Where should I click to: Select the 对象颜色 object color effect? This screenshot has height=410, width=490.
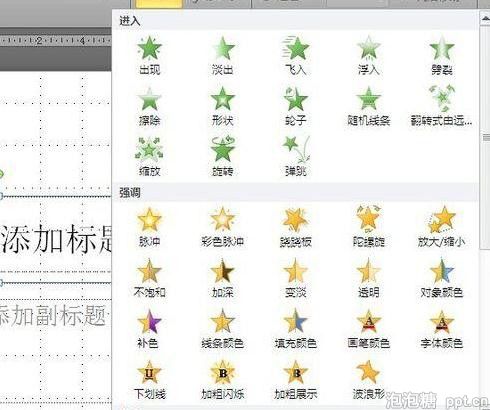tap(442, 278)
